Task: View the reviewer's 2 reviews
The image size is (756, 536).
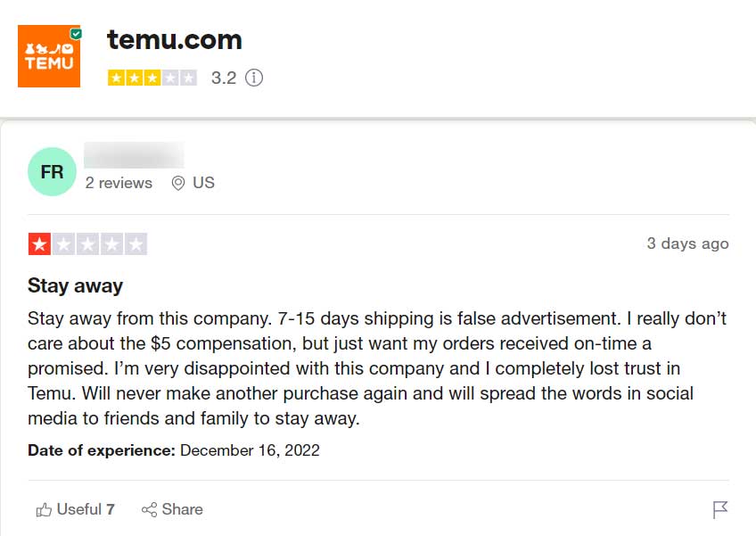Action: click(119, 183)
